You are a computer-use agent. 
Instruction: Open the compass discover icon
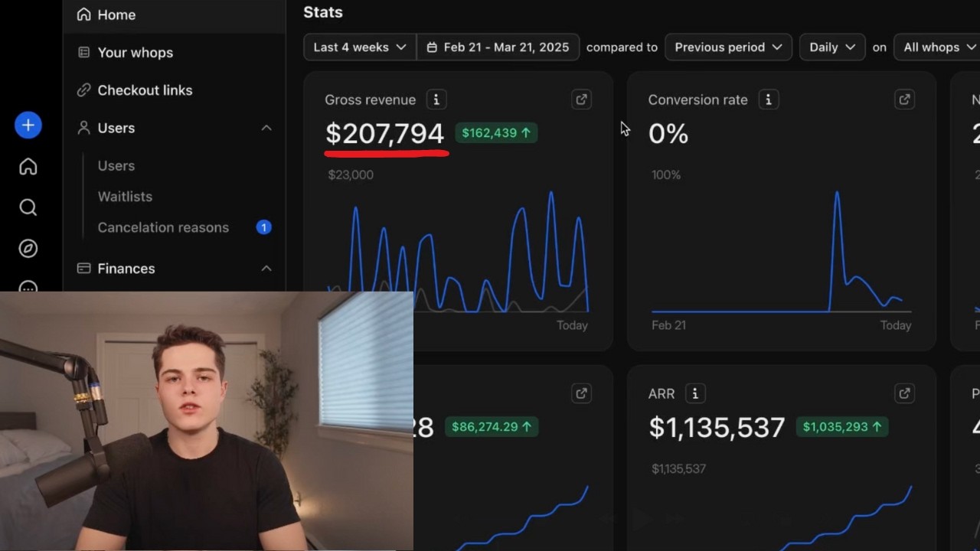pyautogui.click(x=28, y=249)
